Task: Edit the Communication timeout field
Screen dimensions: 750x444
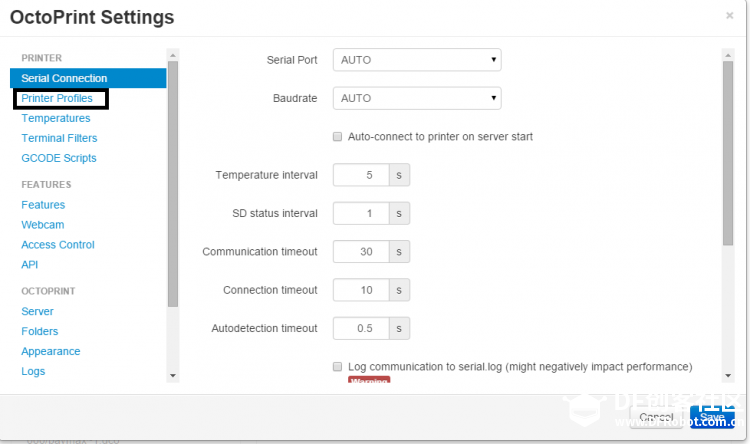Action: click(361, 252)
